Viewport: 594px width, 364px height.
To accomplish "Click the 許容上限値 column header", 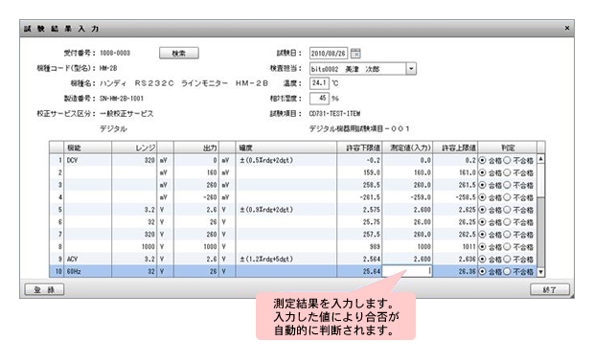I will [x=455, y=148].
